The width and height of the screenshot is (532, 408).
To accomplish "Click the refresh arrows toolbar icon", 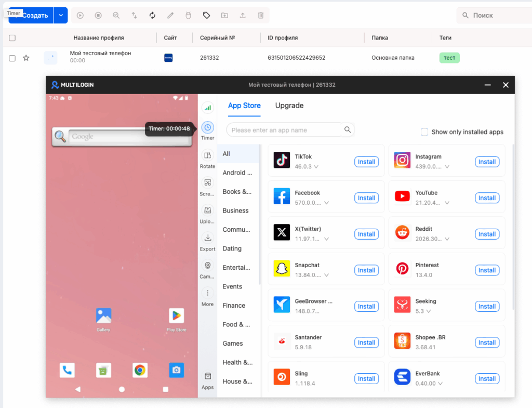I will pyautogui.click(x=152, y=15).
